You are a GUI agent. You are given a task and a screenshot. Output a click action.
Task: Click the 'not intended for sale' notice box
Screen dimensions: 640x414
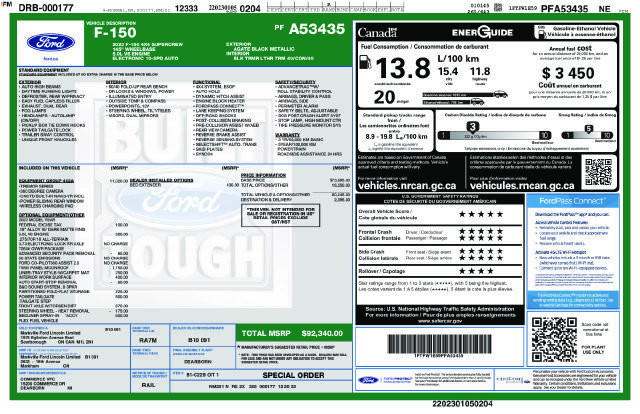click(280, 216)
